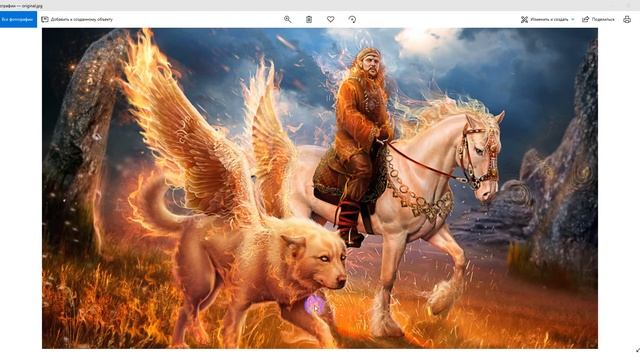This screenshot has width=640, height=360.
Task: Open the 'Изменить и создать' dropdown
Action: (x=547, y=19)
